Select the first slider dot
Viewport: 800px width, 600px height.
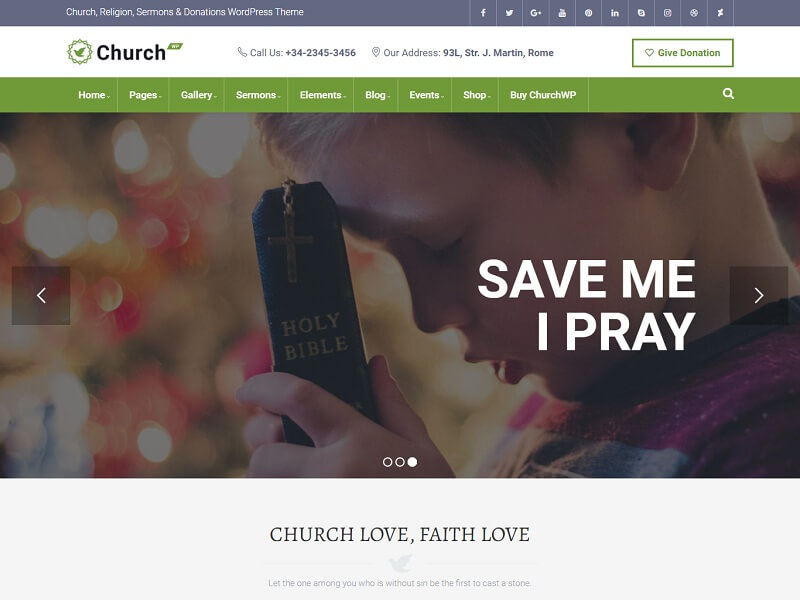click(x=387, y=462)
